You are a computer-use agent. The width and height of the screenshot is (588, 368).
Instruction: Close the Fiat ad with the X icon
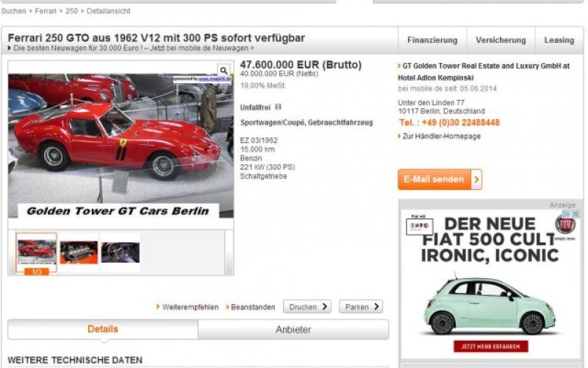[x=576, y=214]
